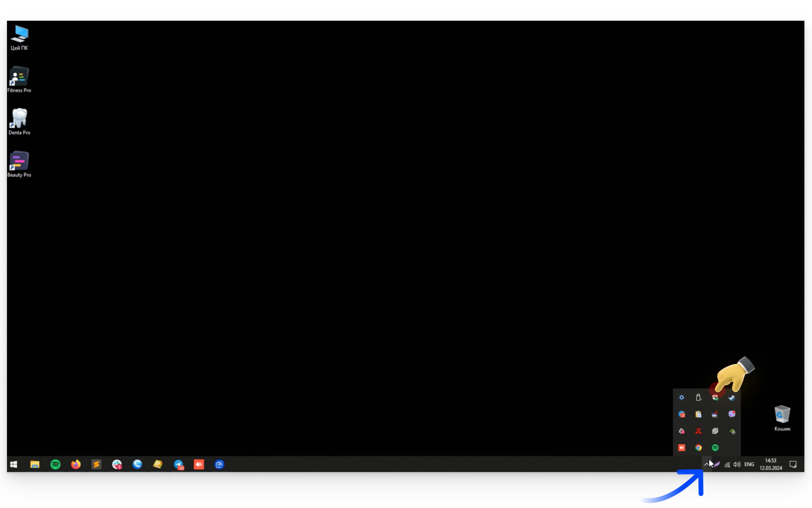Image resolution: width=812 pixels, height=508 pixels.
Task: Open Google Chrome in the tray popup
Action: click(698, 448)
